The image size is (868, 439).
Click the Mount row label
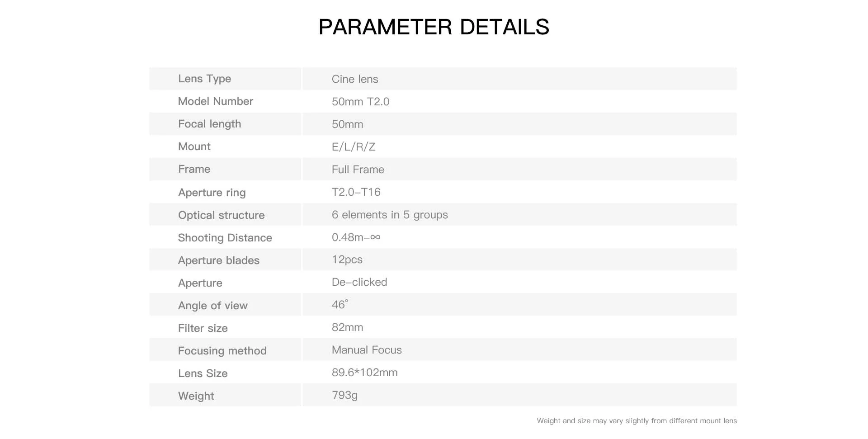point(194,146)
